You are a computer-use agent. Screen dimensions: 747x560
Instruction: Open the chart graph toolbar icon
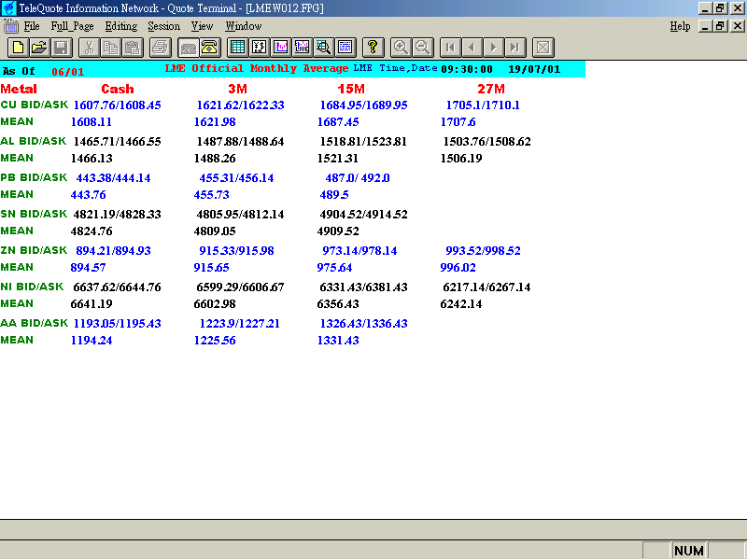(281, 48)
